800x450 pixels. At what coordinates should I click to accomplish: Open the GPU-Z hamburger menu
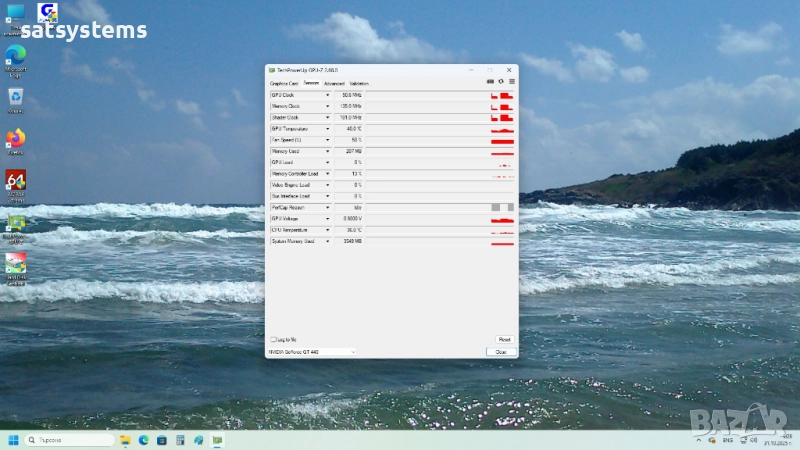pyautogui.click(x=511, y=82)
